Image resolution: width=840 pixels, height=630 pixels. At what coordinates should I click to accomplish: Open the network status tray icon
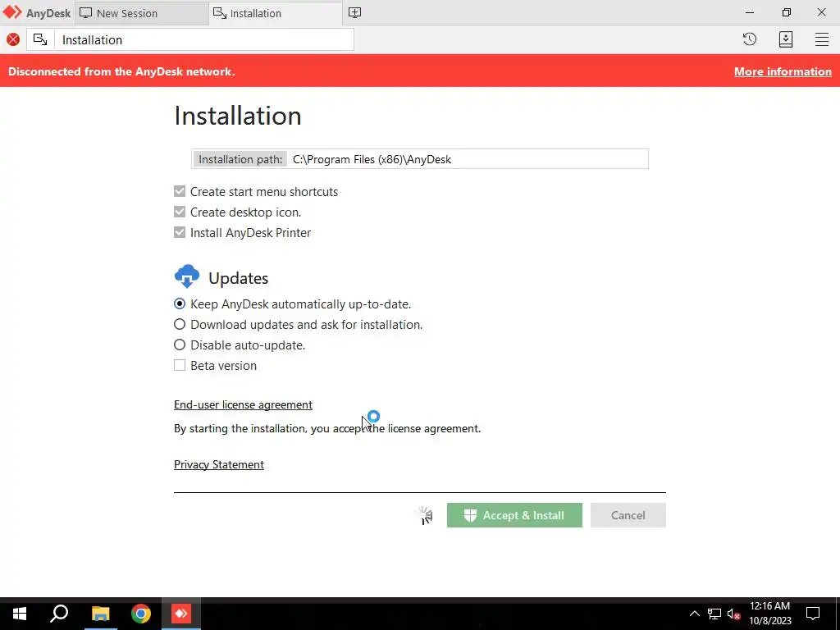[x=714, y=614]
